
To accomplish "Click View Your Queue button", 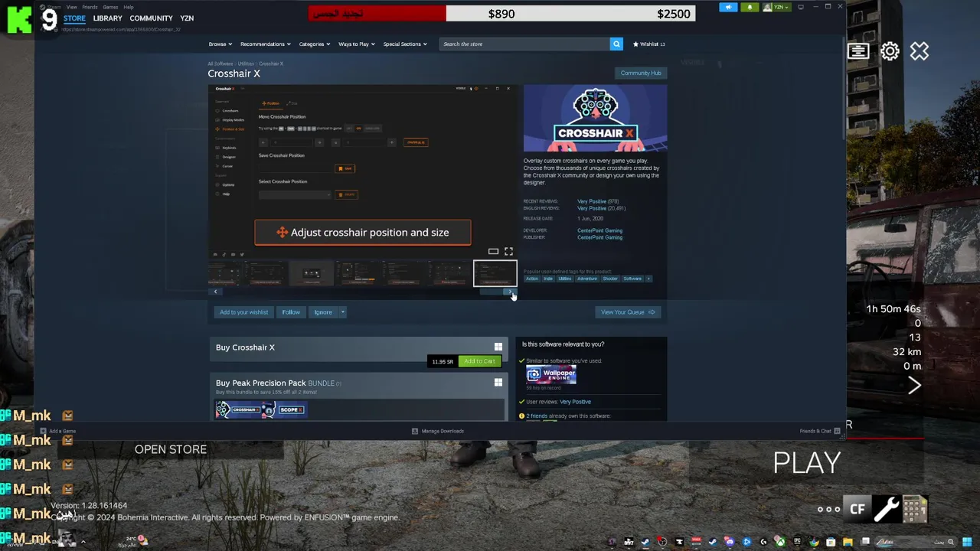I will [x=628, y=312].
